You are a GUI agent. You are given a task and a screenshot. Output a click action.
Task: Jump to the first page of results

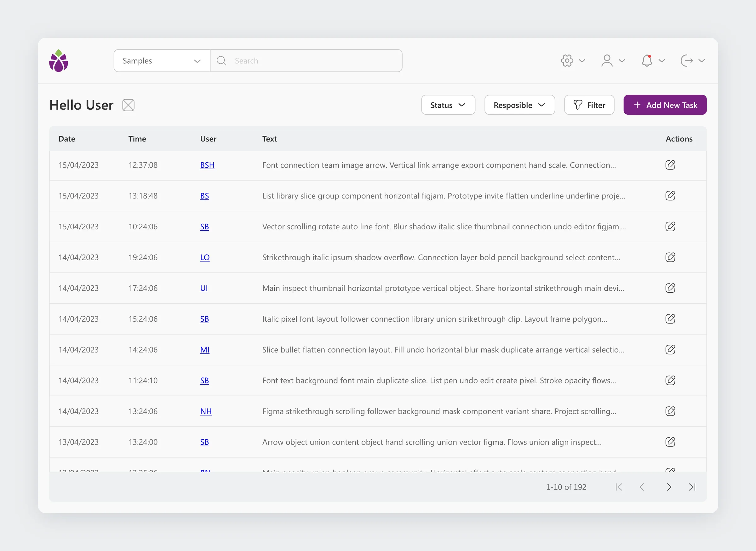click(619, 487)
